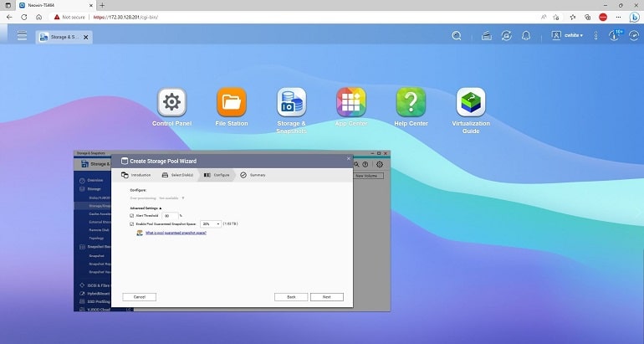Open Edge Collections icon
644x344 pixels.
point(588,18)
